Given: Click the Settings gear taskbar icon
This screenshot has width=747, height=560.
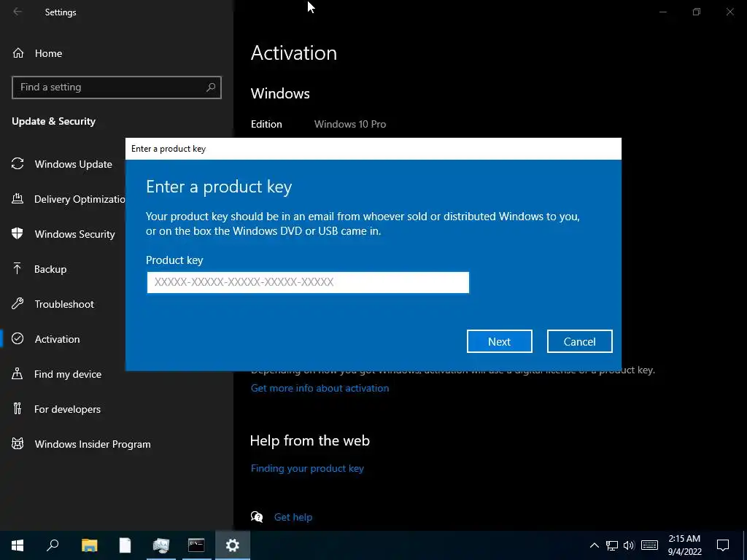Looking at the screenshot, I should pyautogui.click(x=233, y=545).
